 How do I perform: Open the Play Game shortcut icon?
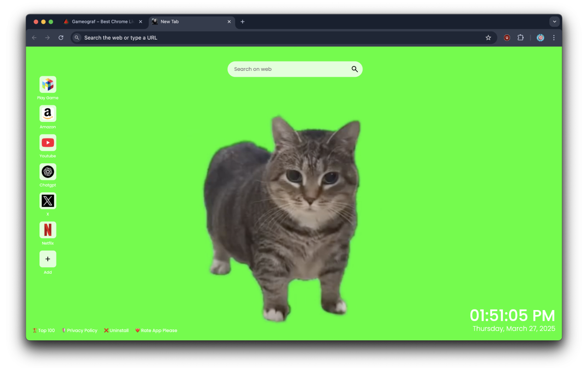coord(48,85)
